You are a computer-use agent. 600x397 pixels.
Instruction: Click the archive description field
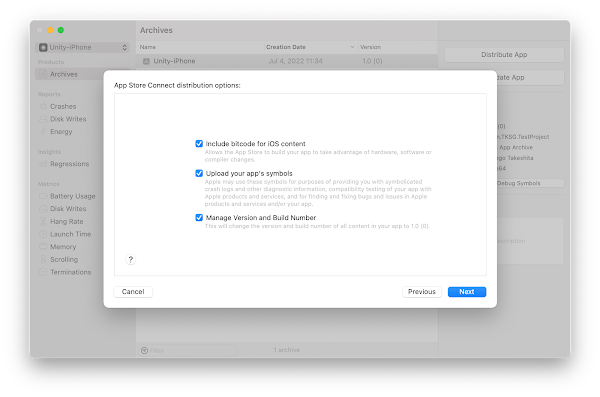530,241
